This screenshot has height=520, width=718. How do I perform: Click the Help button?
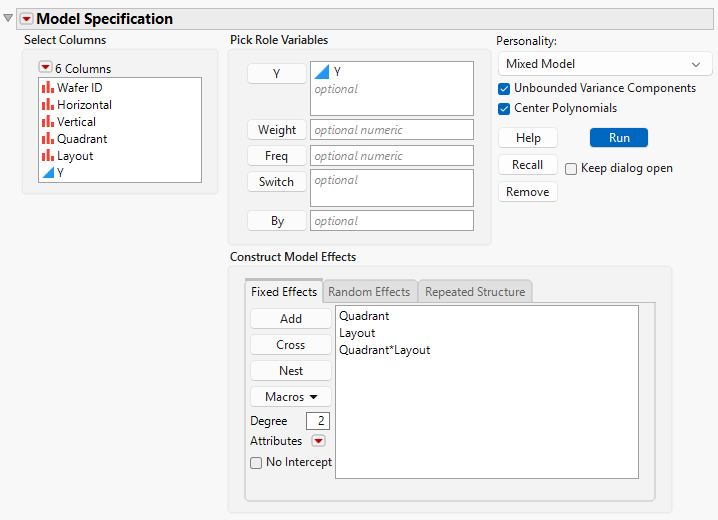(x=528, y=138)
